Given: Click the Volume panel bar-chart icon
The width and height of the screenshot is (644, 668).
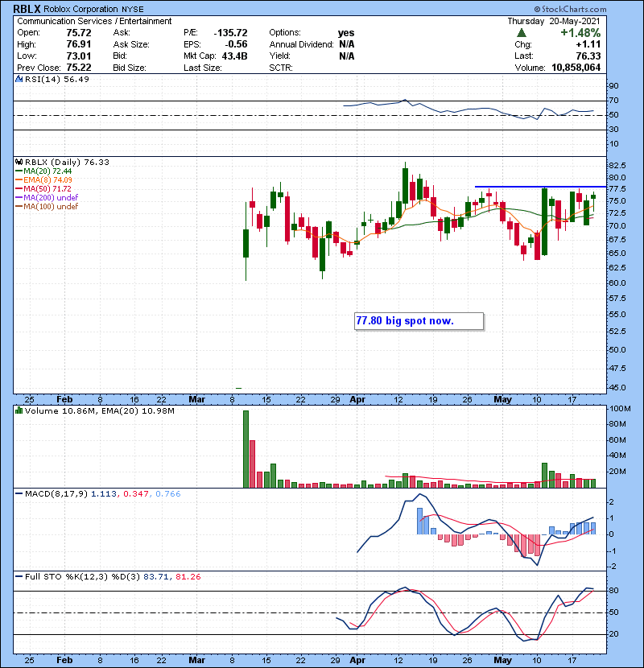Looking at the screenshot, I should [x=19, y=410].
